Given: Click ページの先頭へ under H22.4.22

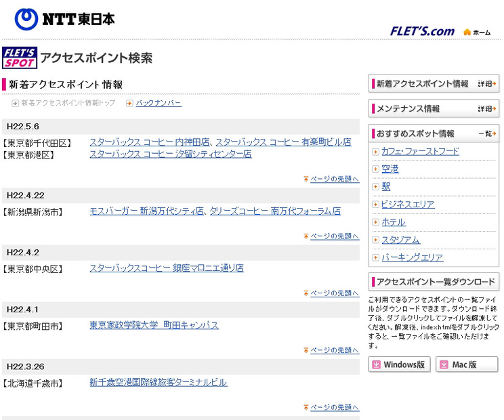Looking at the screenshot, I should click(335, 236).
